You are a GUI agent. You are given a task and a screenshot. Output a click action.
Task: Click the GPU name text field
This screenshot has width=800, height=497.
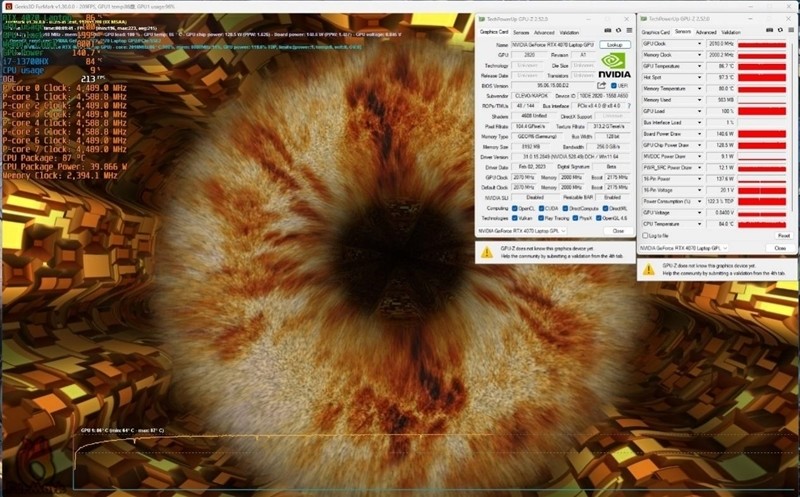click(x=554, y=45)
